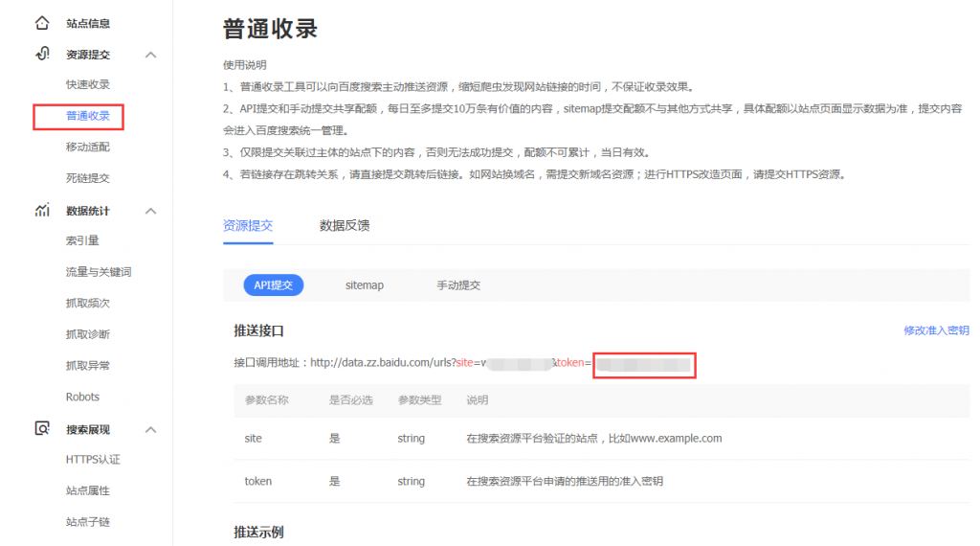Open 站点信息 in the sidebar

coord(87,24)
